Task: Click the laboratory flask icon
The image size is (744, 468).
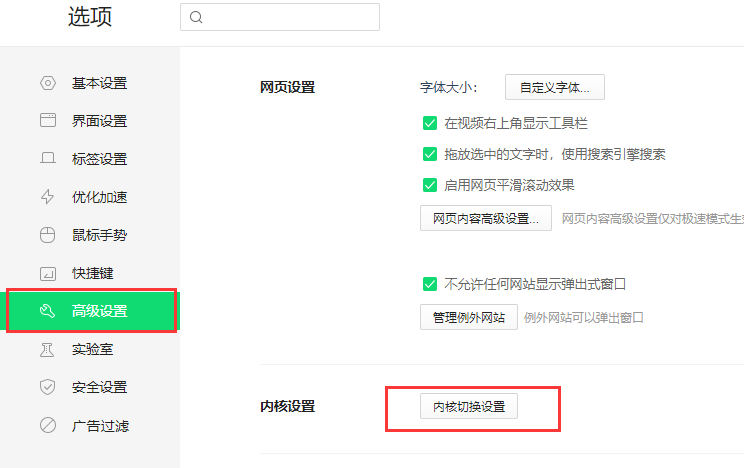Action: point(47,349)
